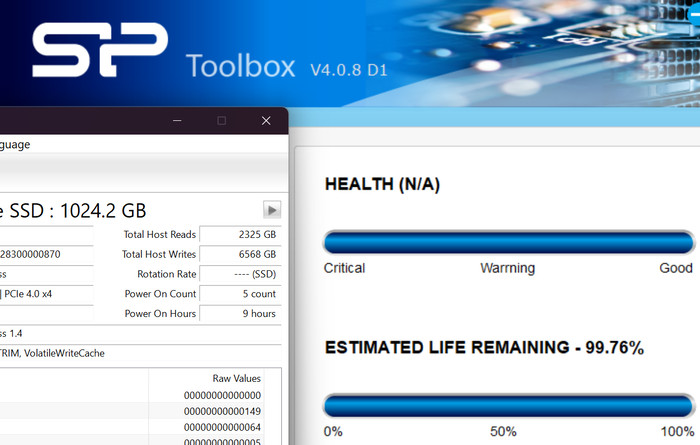This screenshot has height=445, width=700.
Task: Click the SSD : 1024.2 GB title
Action: [x=78, y=211]
